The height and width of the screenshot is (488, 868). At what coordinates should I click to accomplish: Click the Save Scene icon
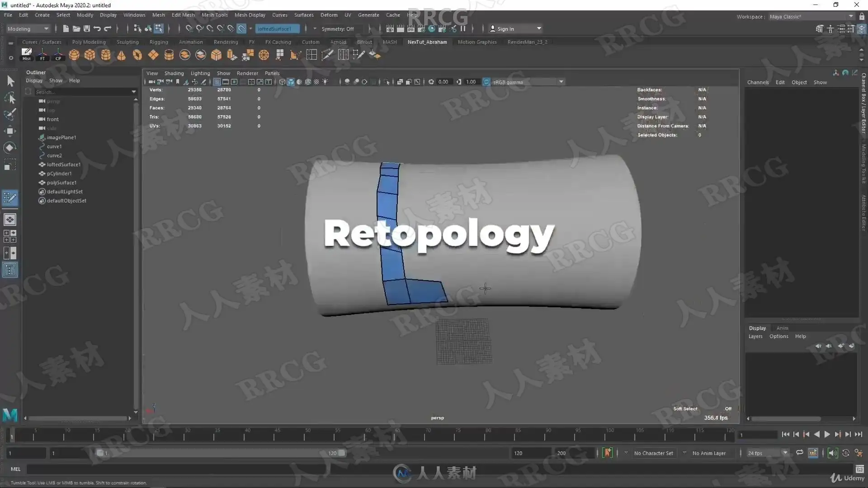(87, 28)
